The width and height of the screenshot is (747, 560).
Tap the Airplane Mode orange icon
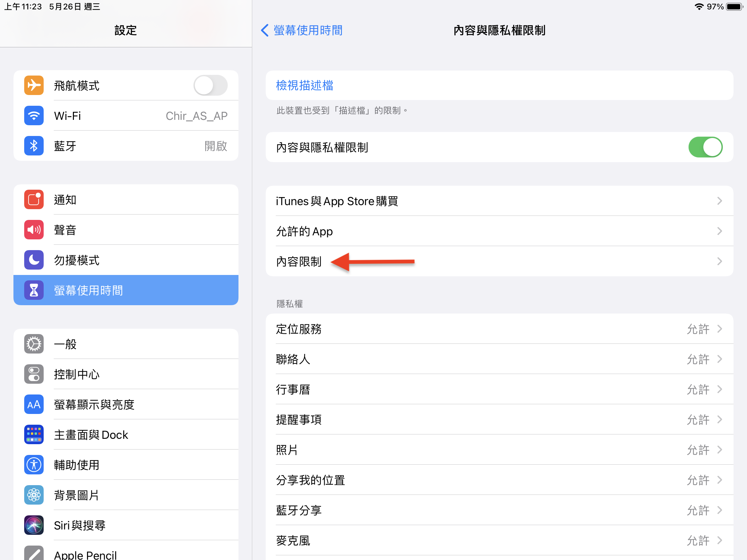pos(34,85)
